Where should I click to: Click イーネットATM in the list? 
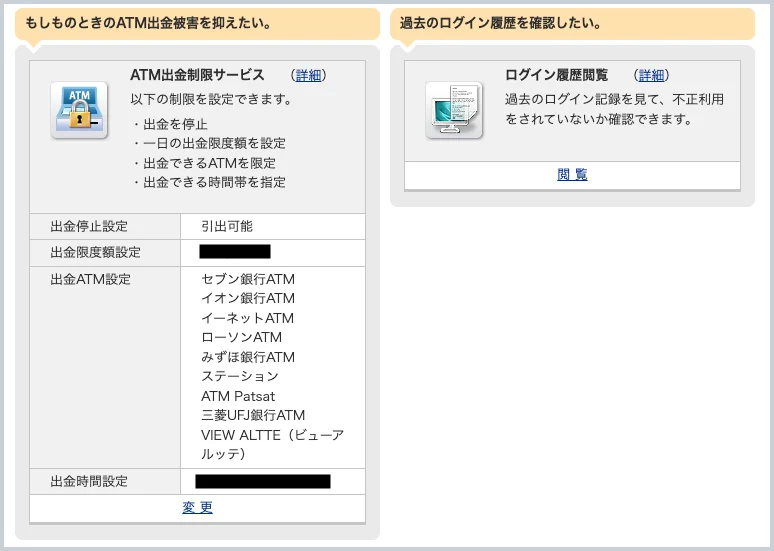point(247,318)
